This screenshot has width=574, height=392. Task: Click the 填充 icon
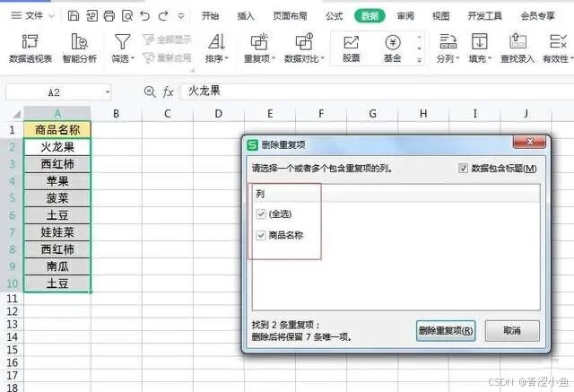point(479,41)
